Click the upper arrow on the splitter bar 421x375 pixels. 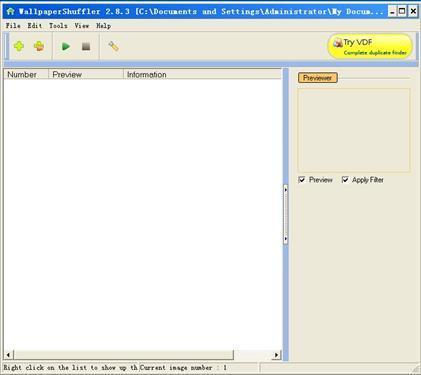285,190
